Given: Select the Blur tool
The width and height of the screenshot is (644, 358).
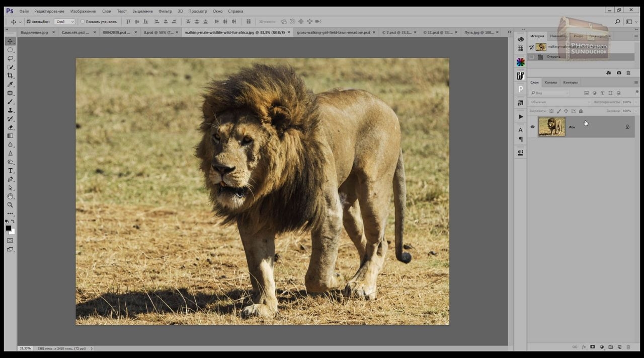Looking at the screenshot, I should pyautogui.click(x=10, y=145).
